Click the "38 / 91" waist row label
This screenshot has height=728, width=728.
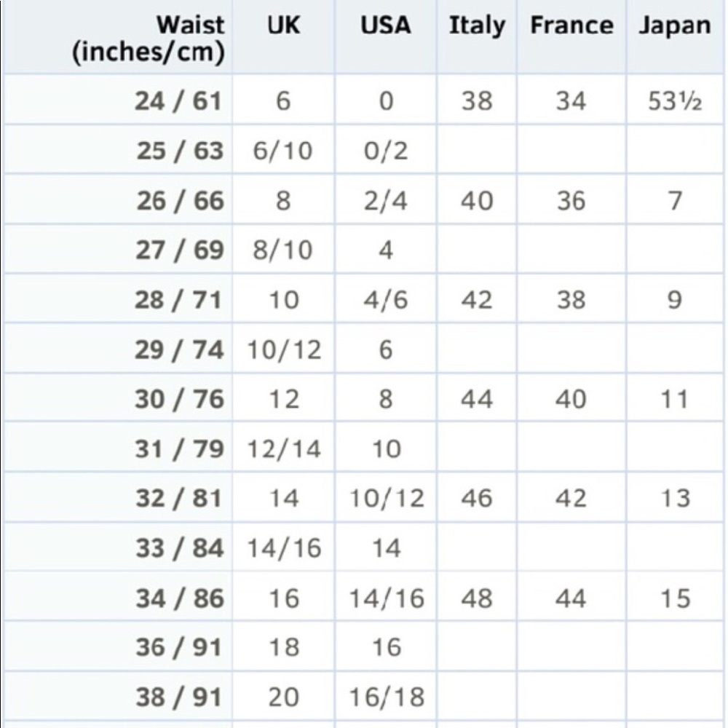point(178,697)
